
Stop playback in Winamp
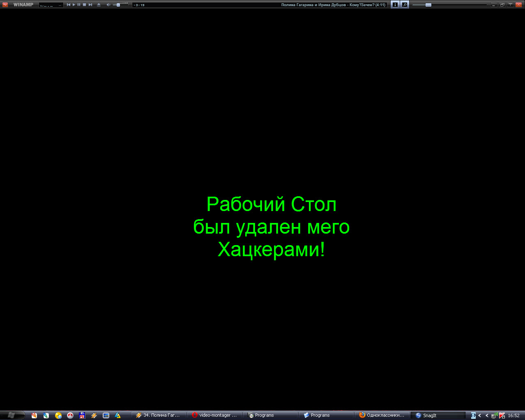[84, 5]
